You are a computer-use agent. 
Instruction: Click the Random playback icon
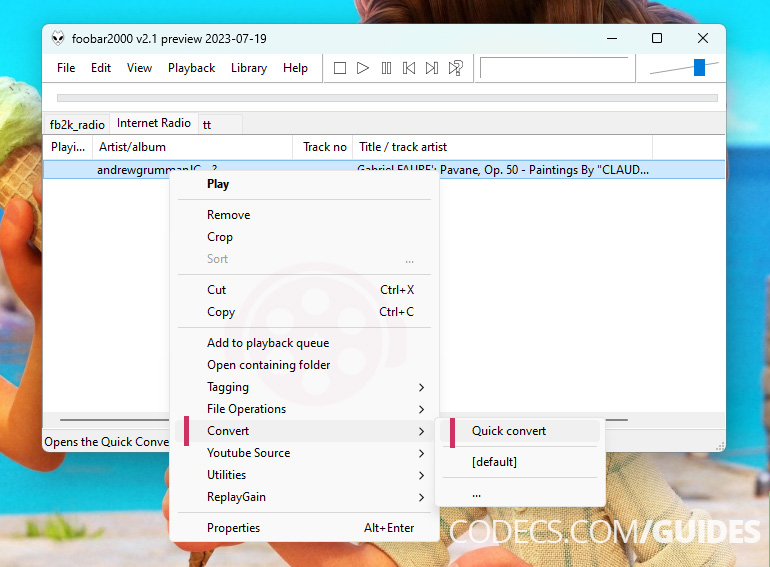456,68
